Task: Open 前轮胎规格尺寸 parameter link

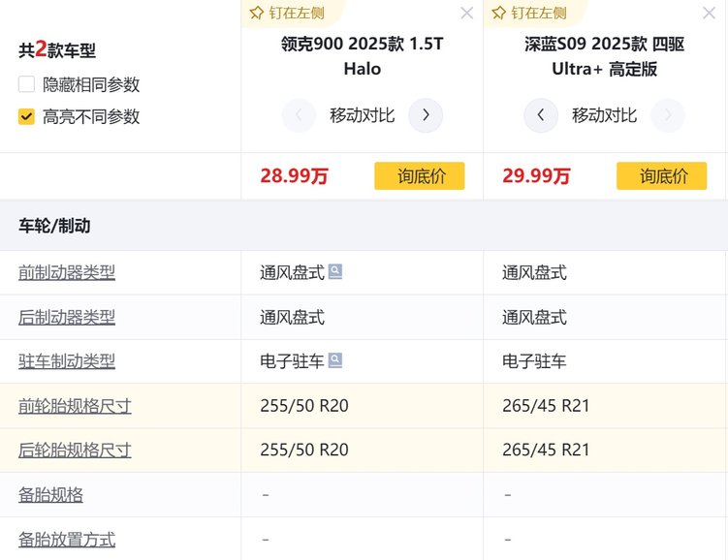Action: point(75,406)
